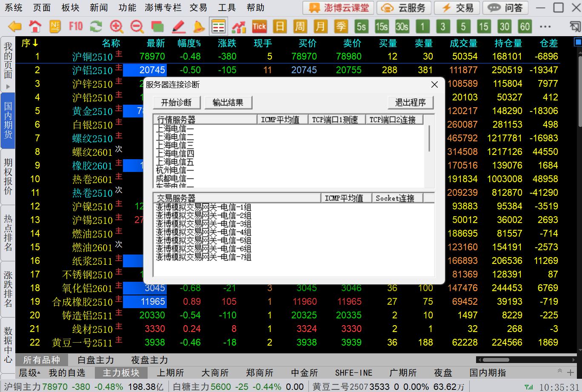Click the zoom in magnifier icon

(x=117, y=27)
